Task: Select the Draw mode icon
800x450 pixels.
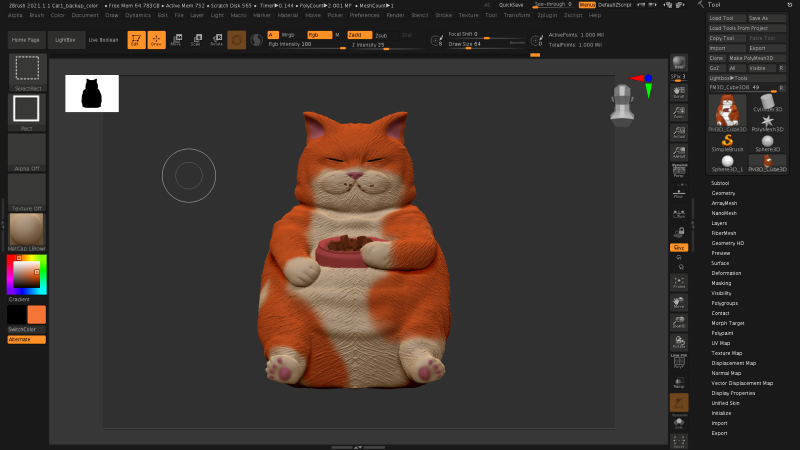Action: (x=156, y=40)
